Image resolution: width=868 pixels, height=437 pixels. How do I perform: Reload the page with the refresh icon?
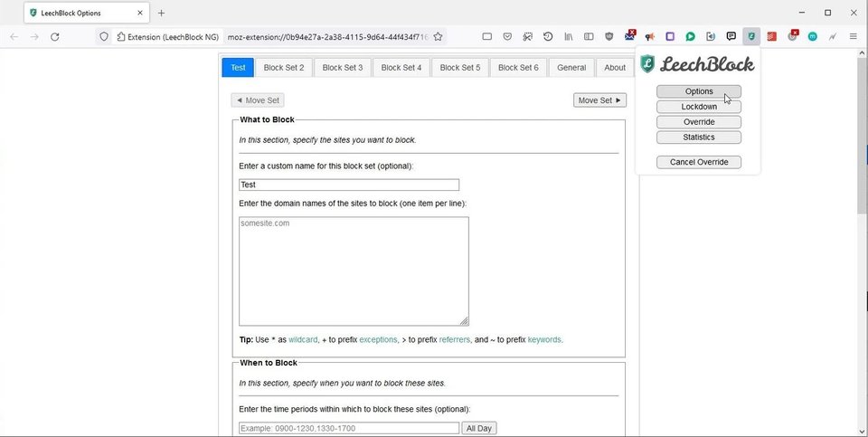tap(55, 36)
